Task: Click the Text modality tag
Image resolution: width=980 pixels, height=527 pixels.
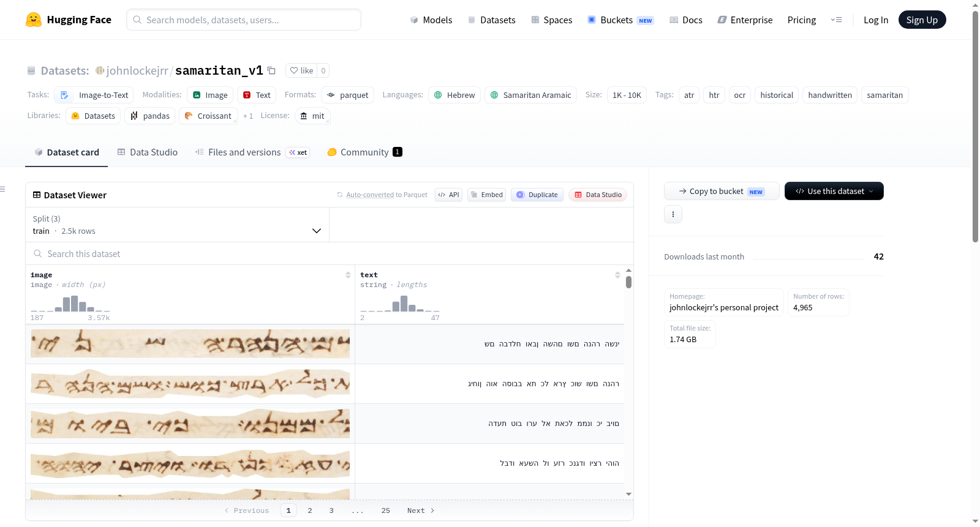Action: [x=257, y=95]
